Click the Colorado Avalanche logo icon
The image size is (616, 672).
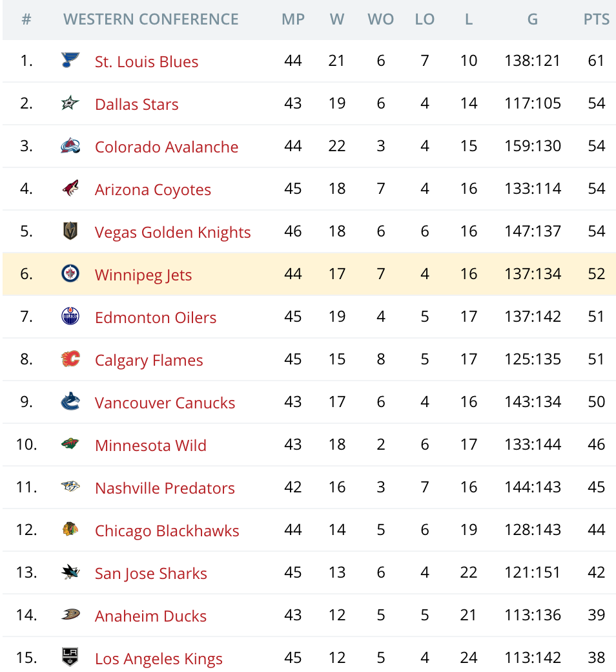click(x=70, y=147)
